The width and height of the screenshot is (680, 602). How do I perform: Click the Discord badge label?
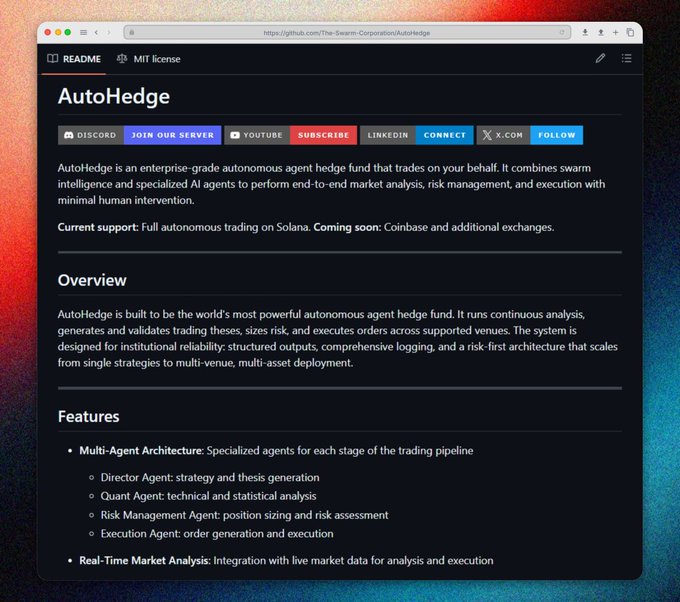point(91,135)
